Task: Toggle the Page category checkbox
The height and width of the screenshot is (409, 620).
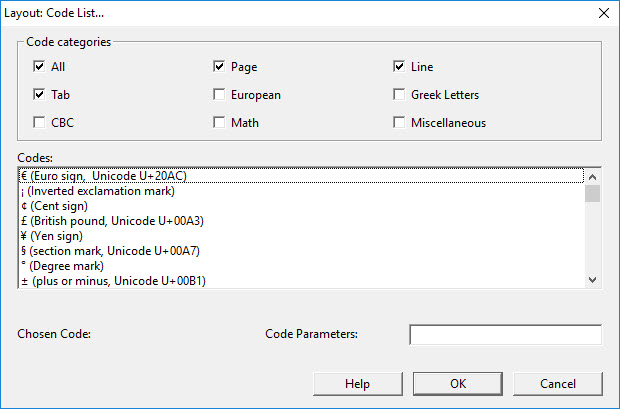Action: pyautogui.click(x=219, y=67)
